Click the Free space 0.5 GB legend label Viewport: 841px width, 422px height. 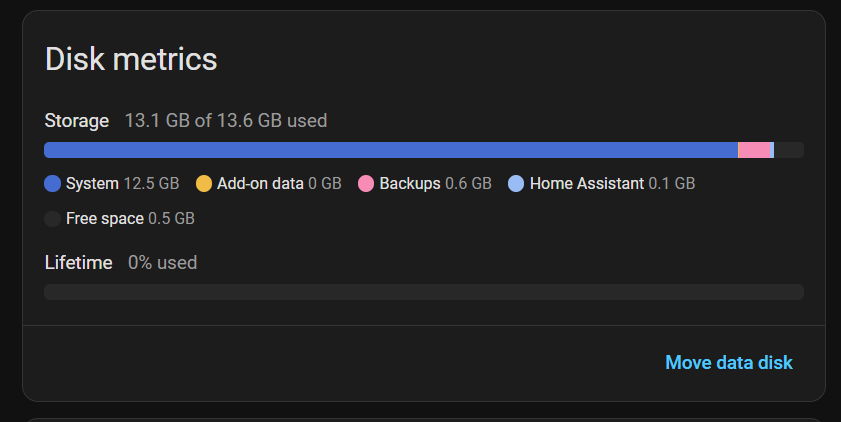pos(130,218)
